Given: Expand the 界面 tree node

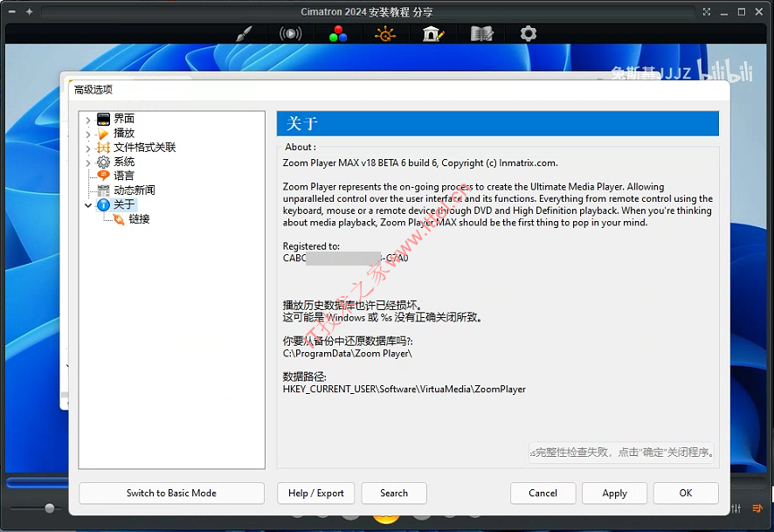Looking at the screenshot, I should [x=88, y=120].
